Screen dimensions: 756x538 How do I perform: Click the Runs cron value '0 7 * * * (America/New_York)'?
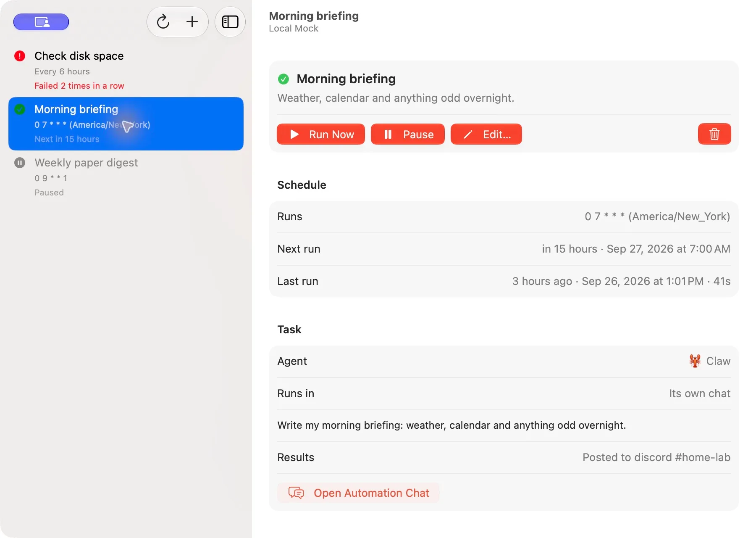click(x=657, y=216)
